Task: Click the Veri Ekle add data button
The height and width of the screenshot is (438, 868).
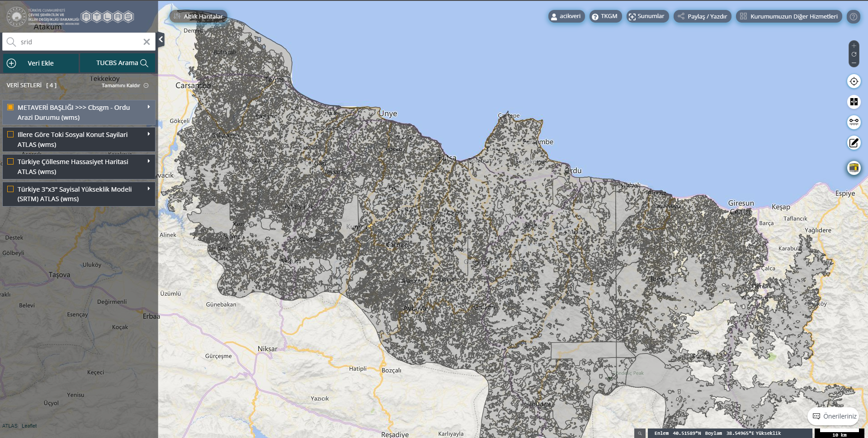Action: 41,63
